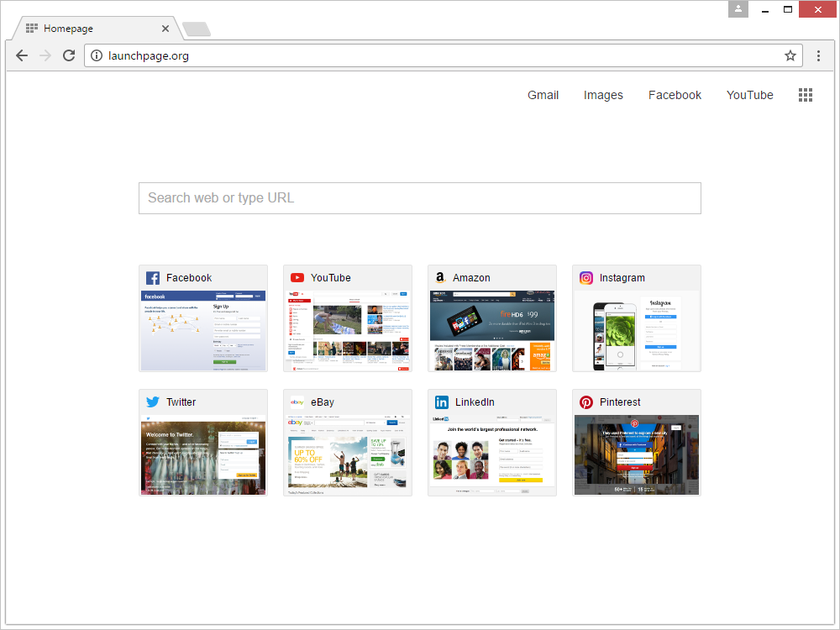Open the Facebook tile icon
This screenshot has width=840, height=630.
coord(153,277)
